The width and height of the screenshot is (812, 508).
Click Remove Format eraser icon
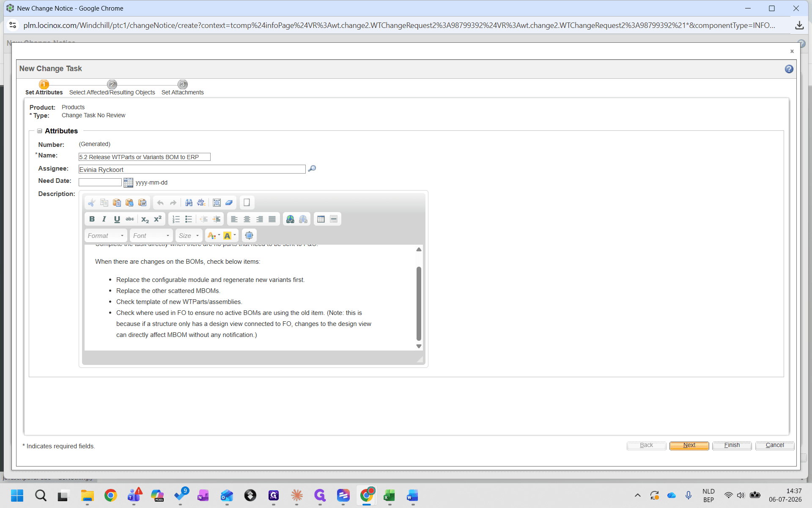(x=229, y=203)
